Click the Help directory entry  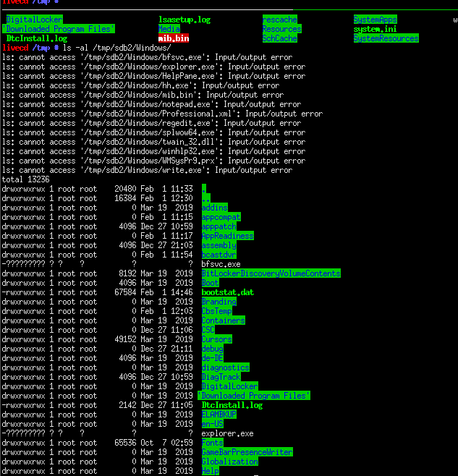pos(210,472)
